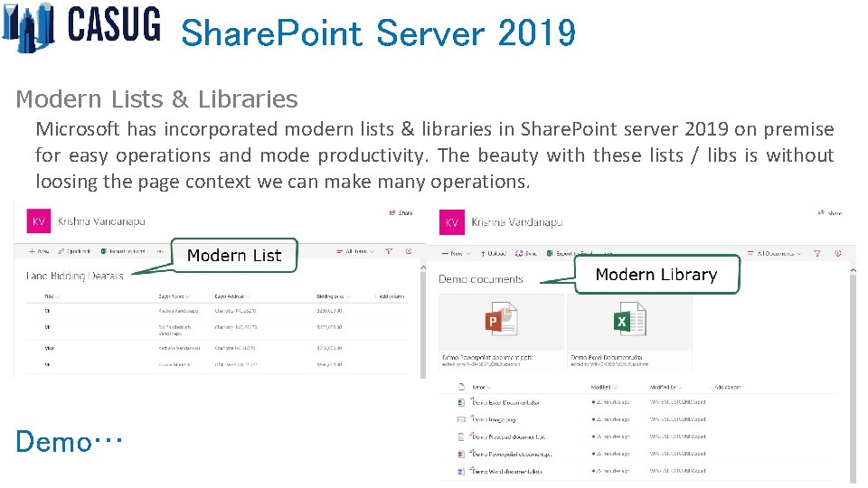Click the CASUG logo
This screenshot has height=488, width=868.
tap(81, 26)
